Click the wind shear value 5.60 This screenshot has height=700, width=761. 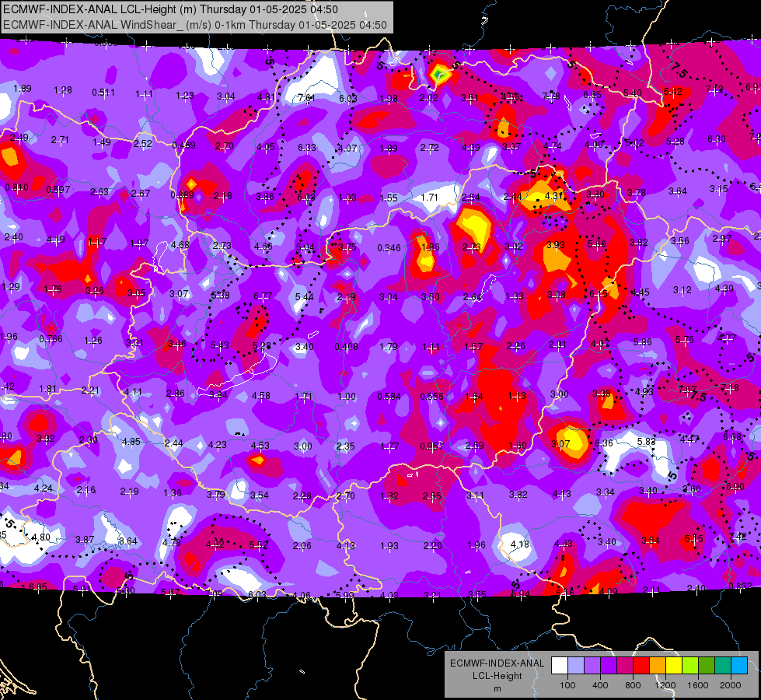pyautogui.click(x=596, y=244)
